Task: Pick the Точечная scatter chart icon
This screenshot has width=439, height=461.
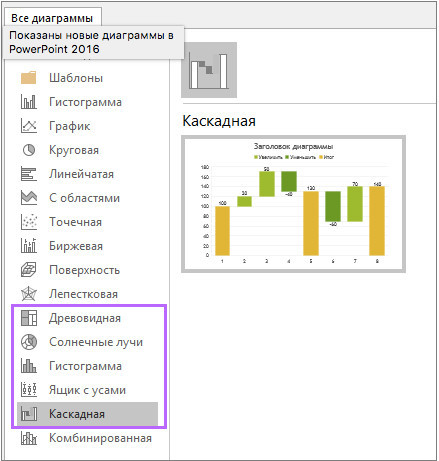Action: (29, 222)
